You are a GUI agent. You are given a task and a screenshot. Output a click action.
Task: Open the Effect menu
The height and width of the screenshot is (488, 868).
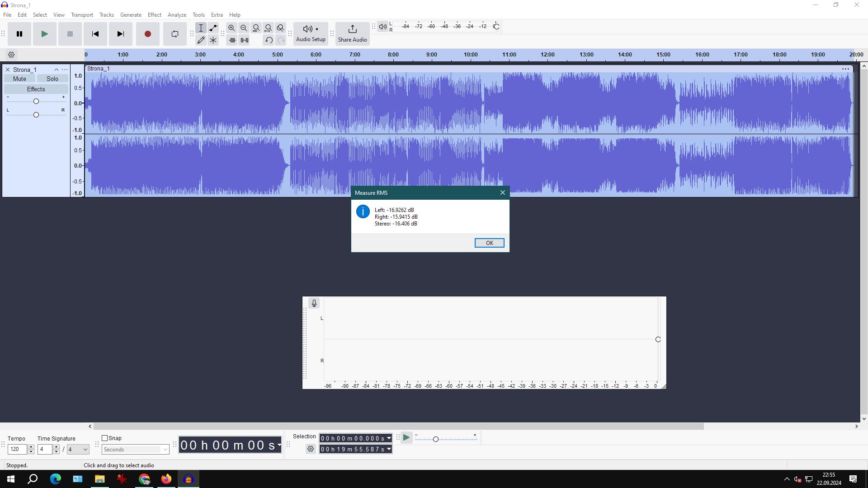(155, 15)
